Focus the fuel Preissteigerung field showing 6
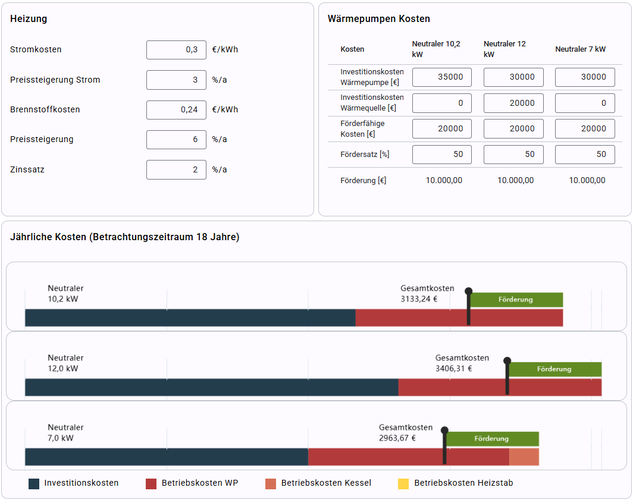This screenshot has height=500, width=633. (x=176, y=140)
